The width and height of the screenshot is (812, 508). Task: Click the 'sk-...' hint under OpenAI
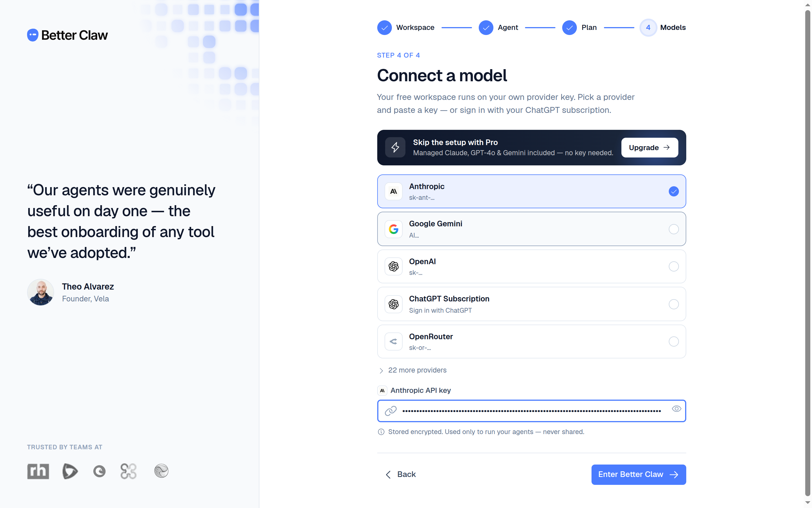tap(415, 273)
